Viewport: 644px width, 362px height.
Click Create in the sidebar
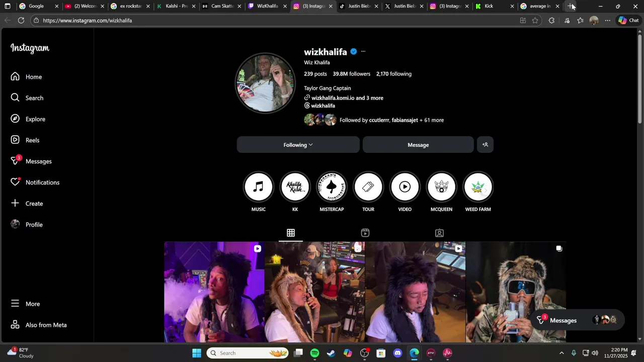click(x=27, y=204)
